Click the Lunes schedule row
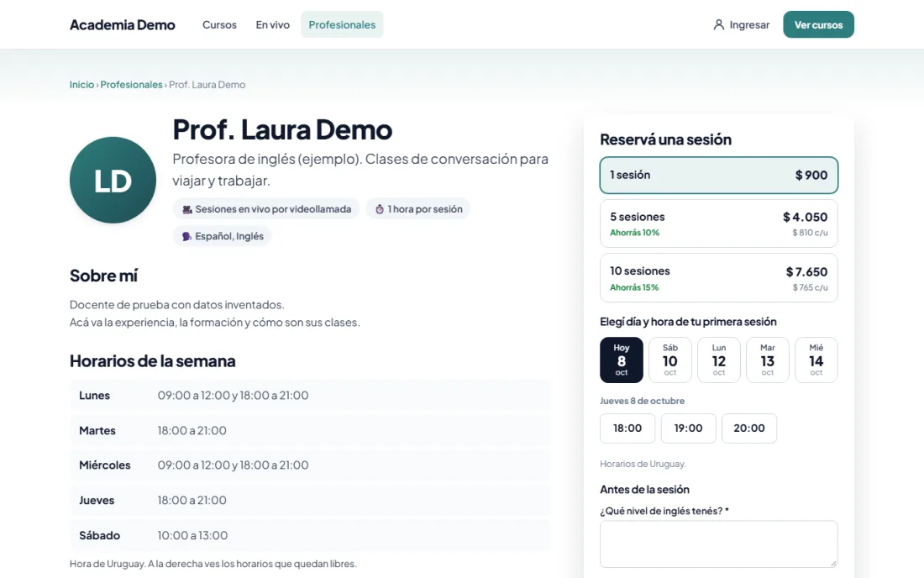This screenshot has width=924, height=578. [x=310, y=396]
